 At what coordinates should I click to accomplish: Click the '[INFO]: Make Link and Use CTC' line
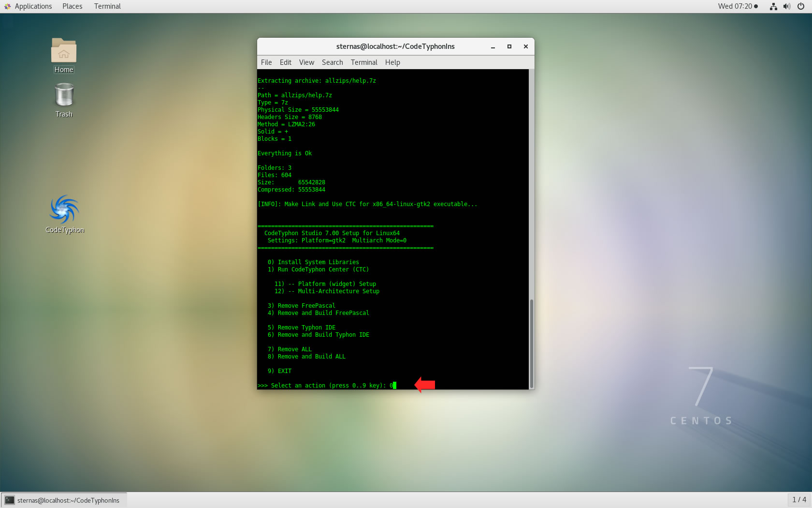click(367, 204)
